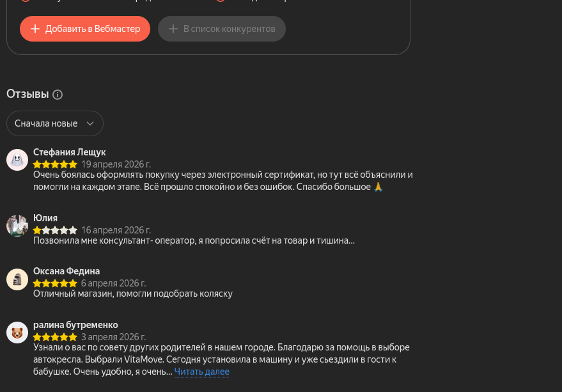
Task: Click the info icon next to Отзывы
Action: 58,95
